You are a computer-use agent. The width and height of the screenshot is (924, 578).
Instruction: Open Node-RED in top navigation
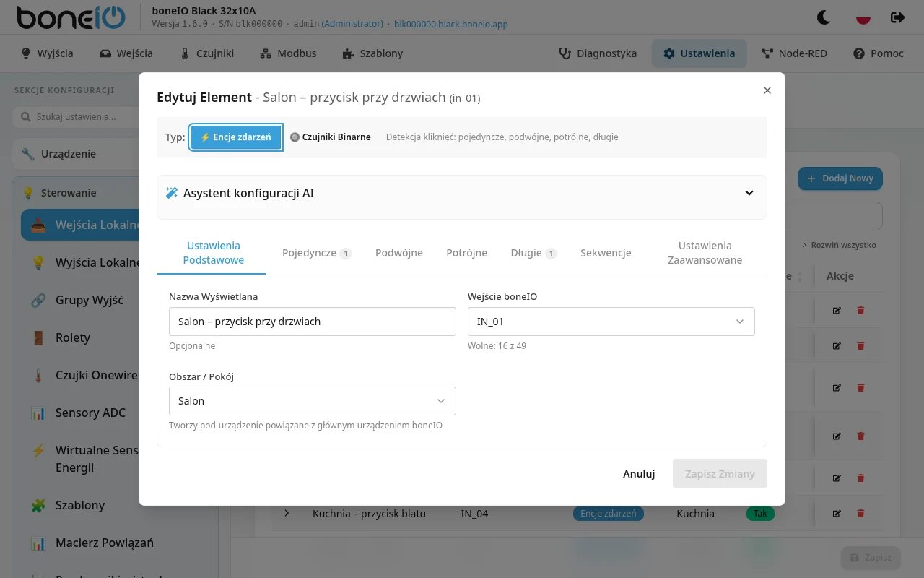click(794, 53)
